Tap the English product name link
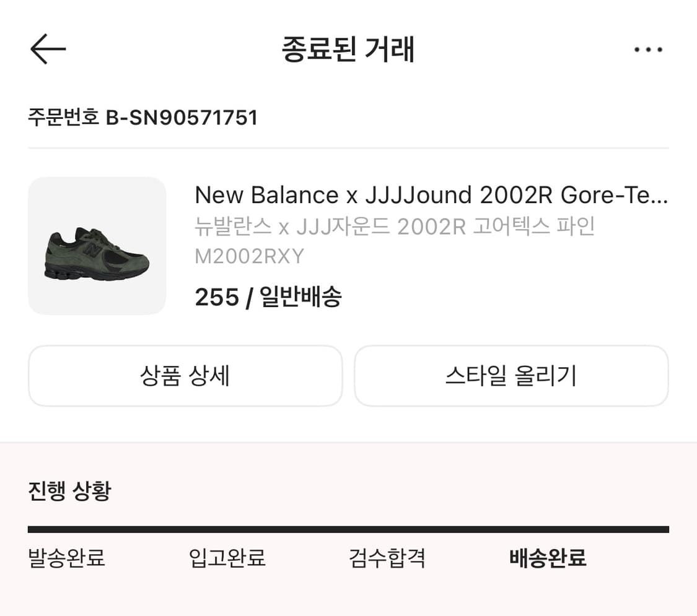The height and width of the screenshot is (616, 697). (431, 196)
